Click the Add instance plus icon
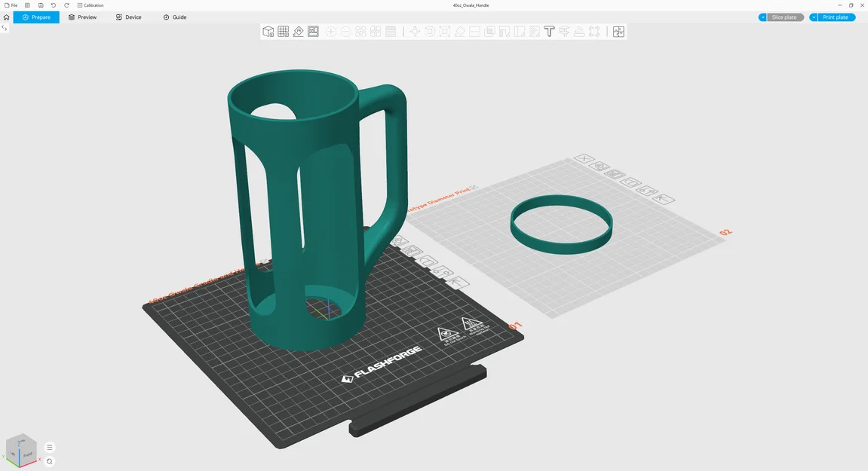Image resolution: width=868 pixels, height=471 pixels. [330, 32]
